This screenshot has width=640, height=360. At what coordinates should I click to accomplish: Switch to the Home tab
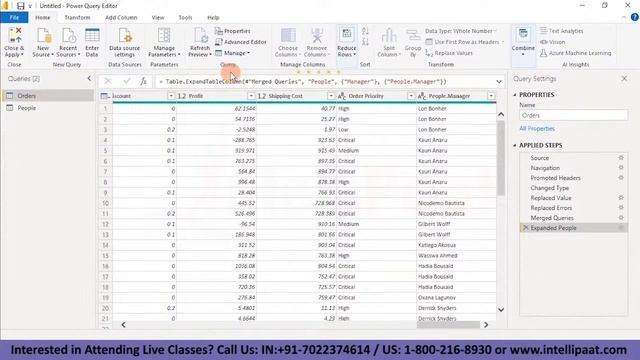(x=42, y=18)
